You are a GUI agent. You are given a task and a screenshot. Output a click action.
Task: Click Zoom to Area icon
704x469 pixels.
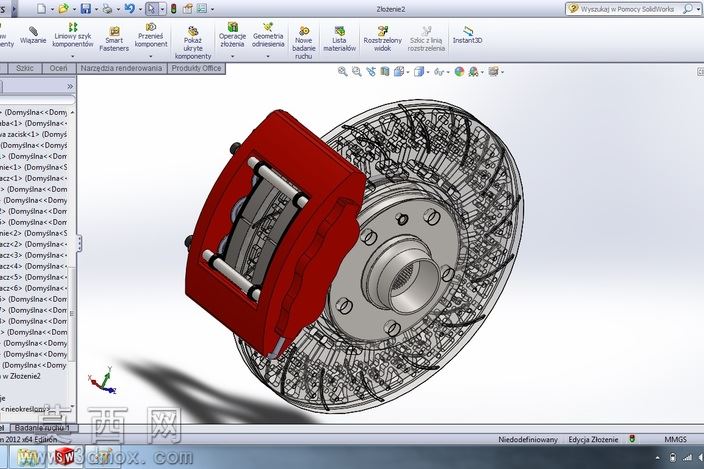tap(357, 71)
